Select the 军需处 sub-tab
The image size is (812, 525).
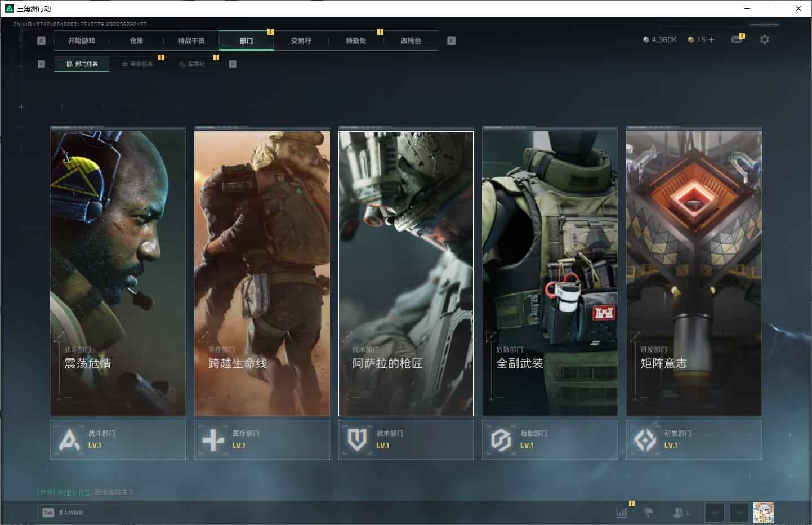193,64
